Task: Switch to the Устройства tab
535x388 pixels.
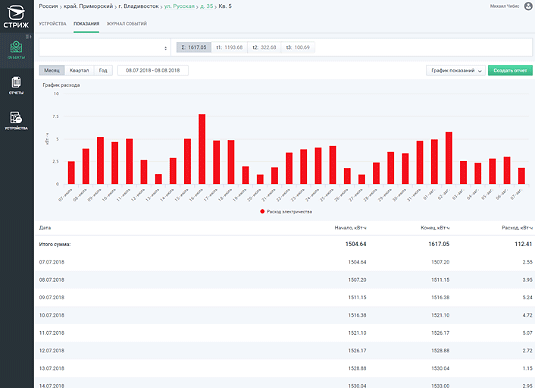Action: (x=53, y=24)
